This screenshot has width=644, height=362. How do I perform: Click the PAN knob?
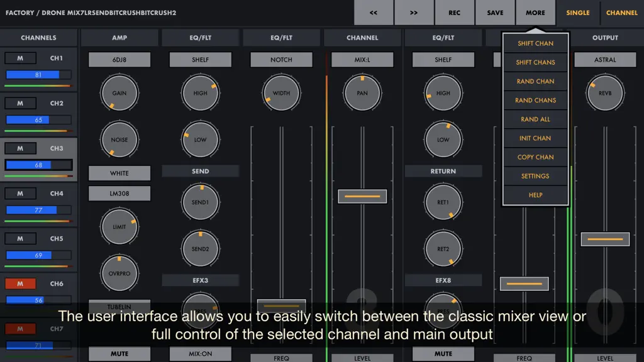[x=362, y=93]
